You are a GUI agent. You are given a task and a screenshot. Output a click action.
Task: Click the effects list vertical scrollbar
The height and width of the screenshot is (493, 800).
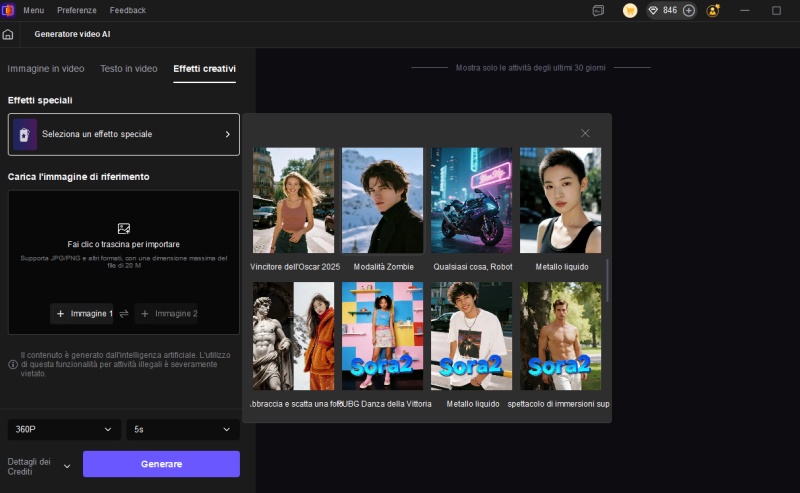(x=608, y=280)
